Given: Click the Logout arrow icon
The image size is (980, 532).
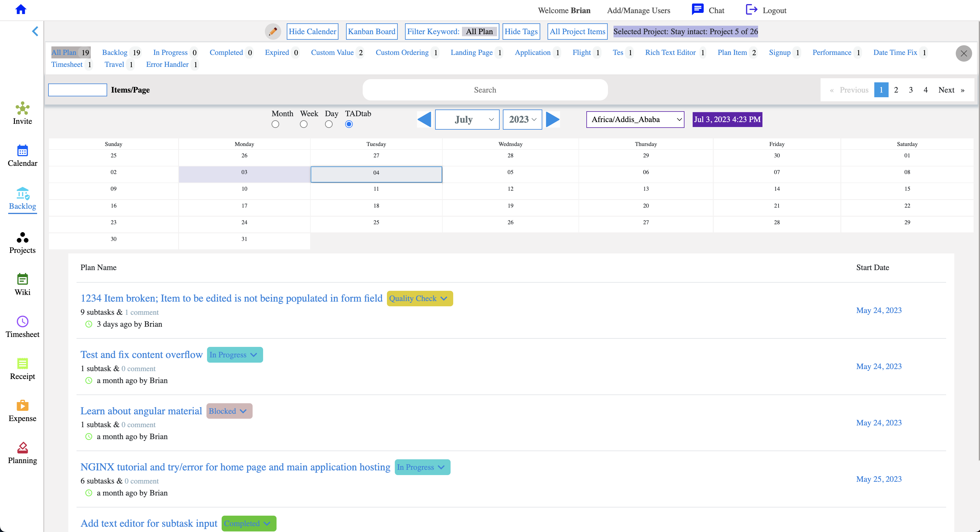Looking at the screenshot, I should click(751, 10).
